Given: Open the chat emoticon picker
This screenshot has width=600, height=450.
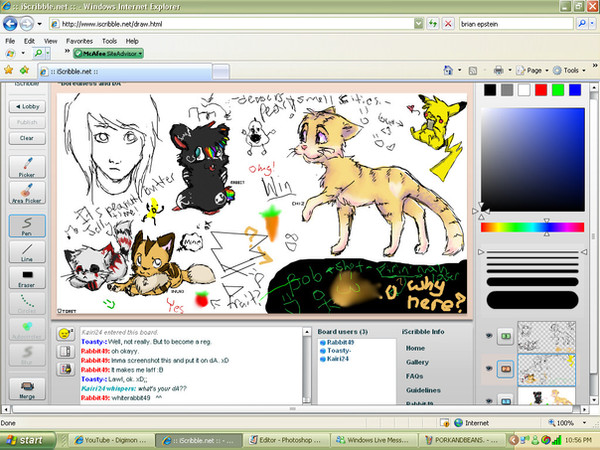Looking at the screenshot, I should 65,334.
